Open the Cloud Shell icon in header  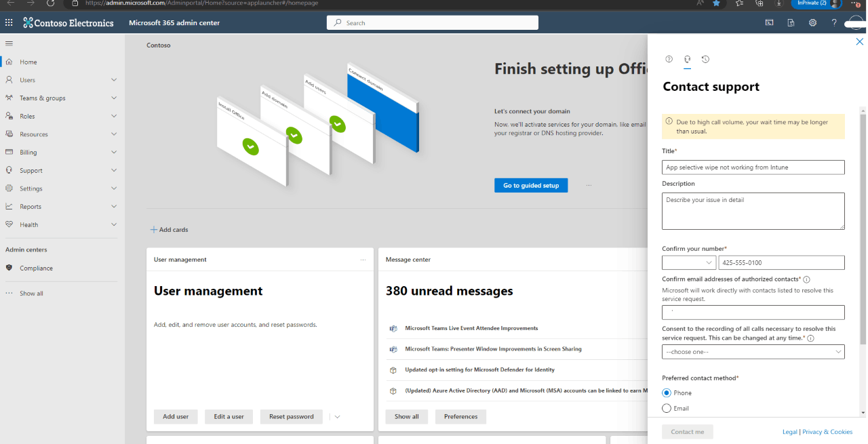[x=769, y=22]
